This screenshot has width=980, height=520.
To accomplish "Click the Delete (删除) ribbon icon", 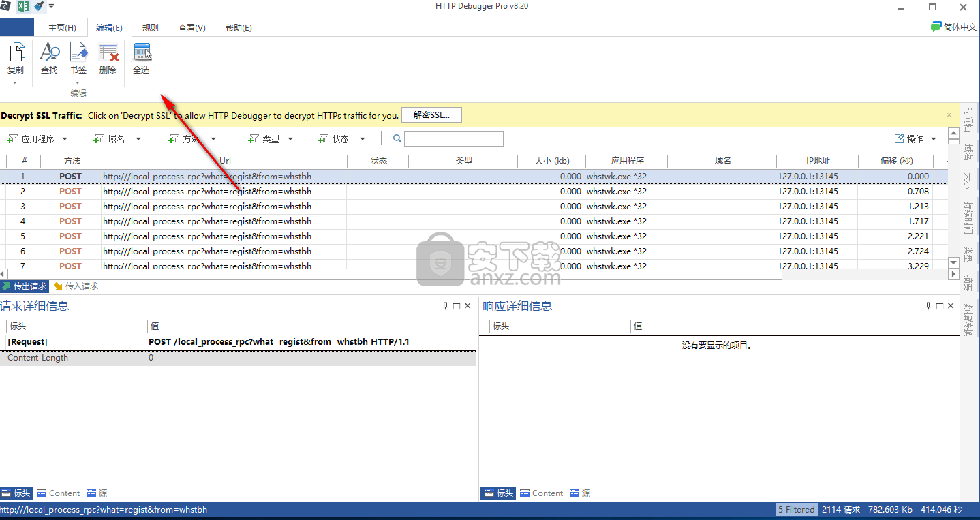I will pyautogui.click(x=108, y=59).
